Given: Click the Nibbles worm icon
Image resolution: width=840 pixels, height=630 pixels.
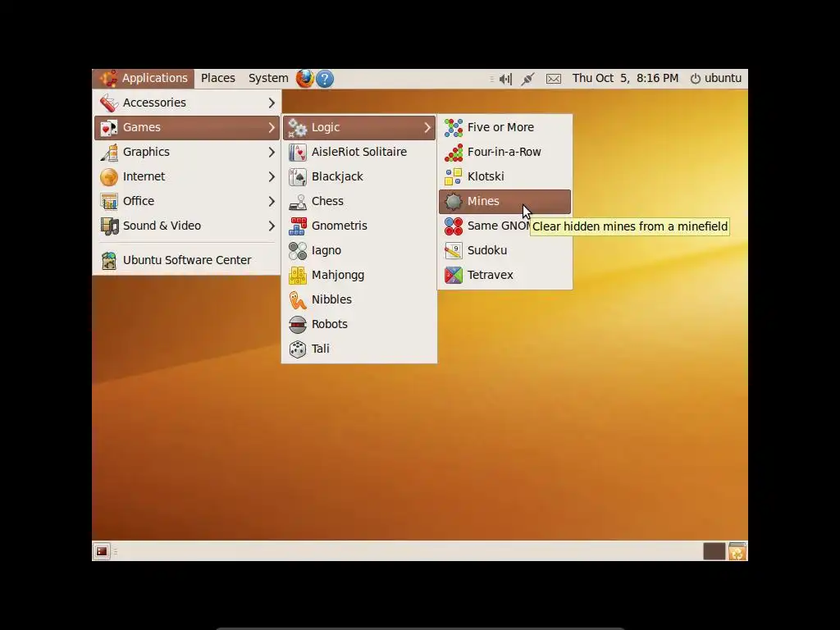Looking at the screenshot, I should coord(297,300).
